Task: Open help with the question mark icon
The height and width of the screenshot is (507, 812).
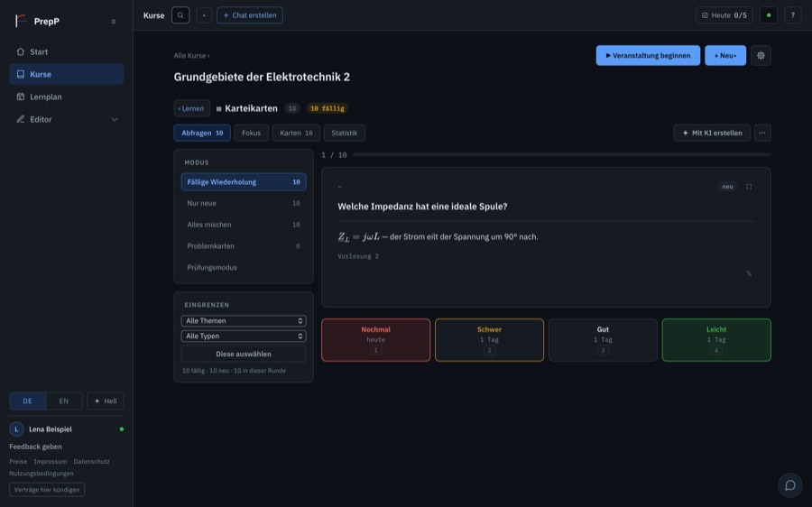Action: (793, 15)
